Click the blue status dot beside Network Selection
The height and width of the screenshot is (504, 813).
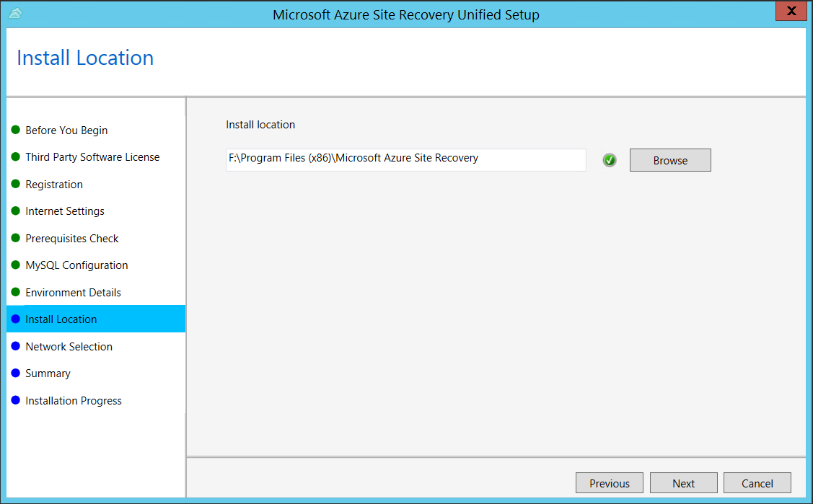(16, 346)
